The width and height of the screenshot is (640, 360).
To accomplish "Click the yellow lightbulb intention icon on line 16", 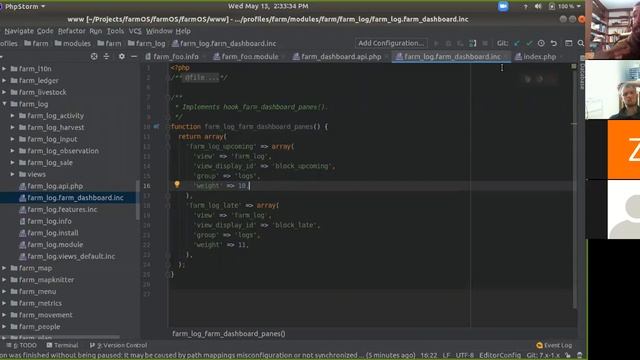I will 177,184.
